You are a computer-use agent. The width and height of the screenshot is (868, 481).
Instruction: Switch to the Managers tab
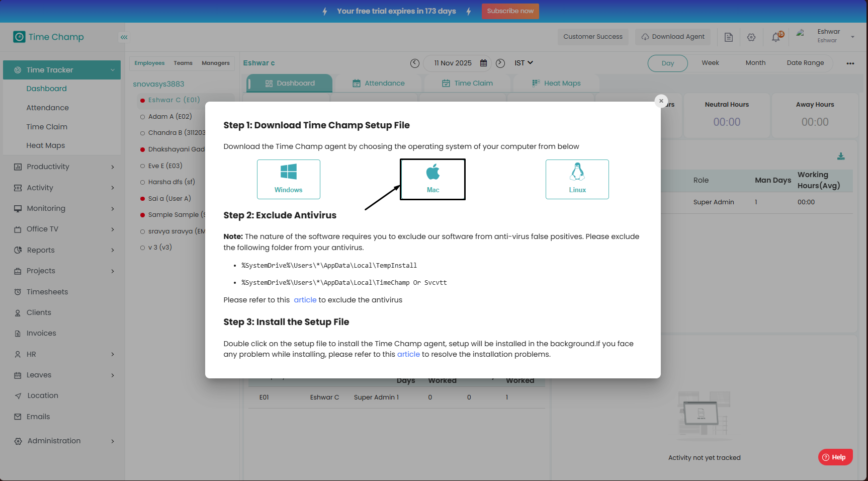pyautogui.click(x=216, y=63)
